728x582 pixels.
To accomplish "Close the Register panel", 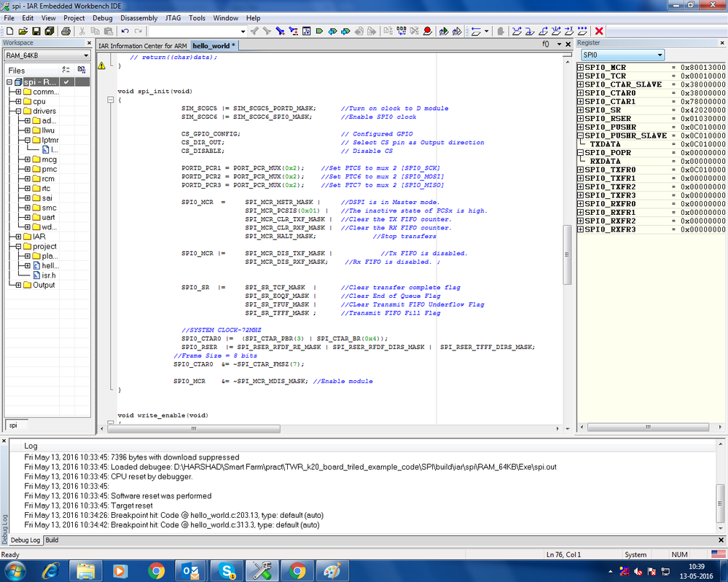I will point(722,43).
